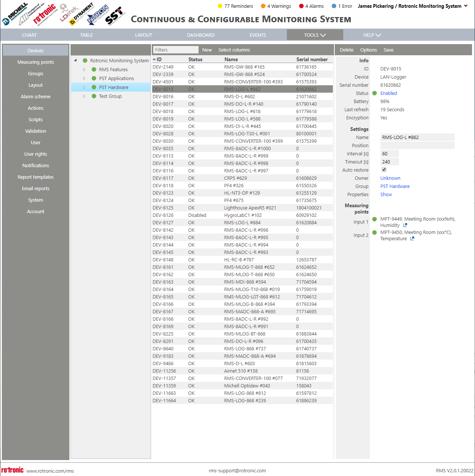Sort the table by ID column
This screenshot has height=476, width=475.
coord(159,59)
